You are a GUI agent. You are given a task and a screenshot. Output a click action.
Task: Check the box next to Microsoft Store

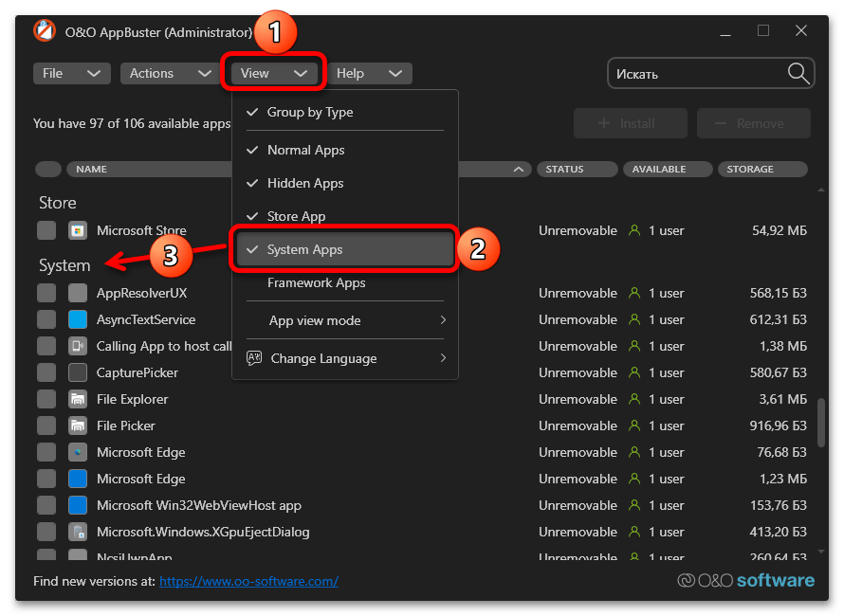(x=45, y=229)
